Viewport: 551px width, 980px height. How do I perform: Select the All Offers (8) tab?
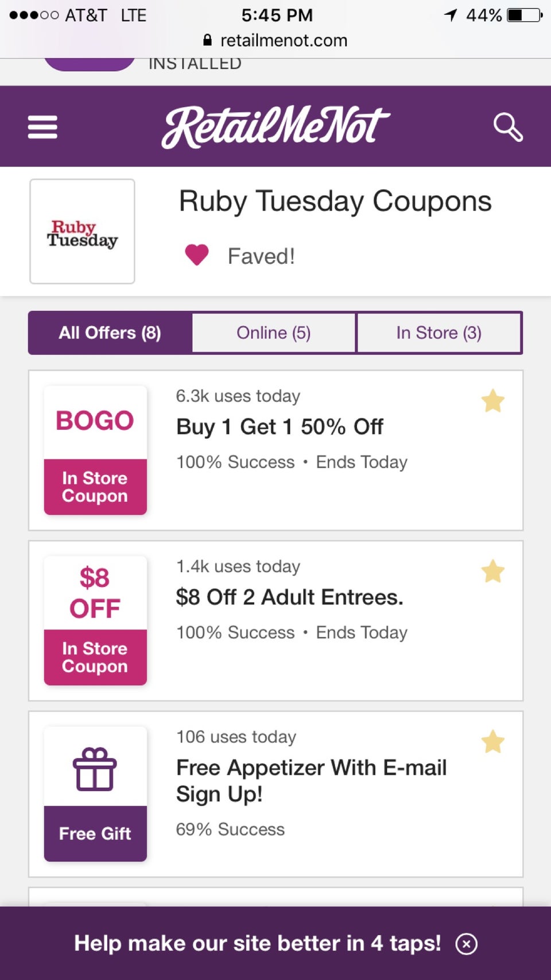tap(110, 333)
